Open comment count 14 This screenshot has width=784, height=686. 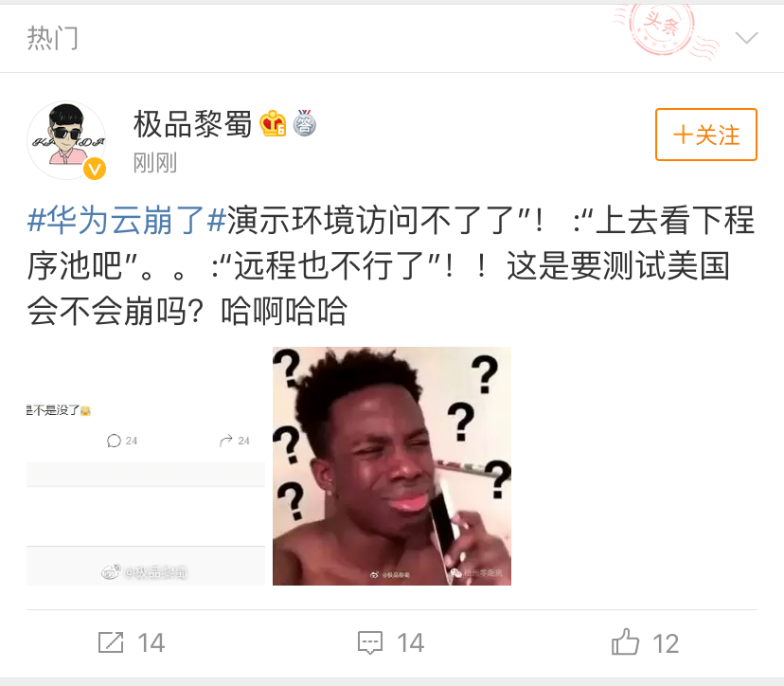[411, 643]
